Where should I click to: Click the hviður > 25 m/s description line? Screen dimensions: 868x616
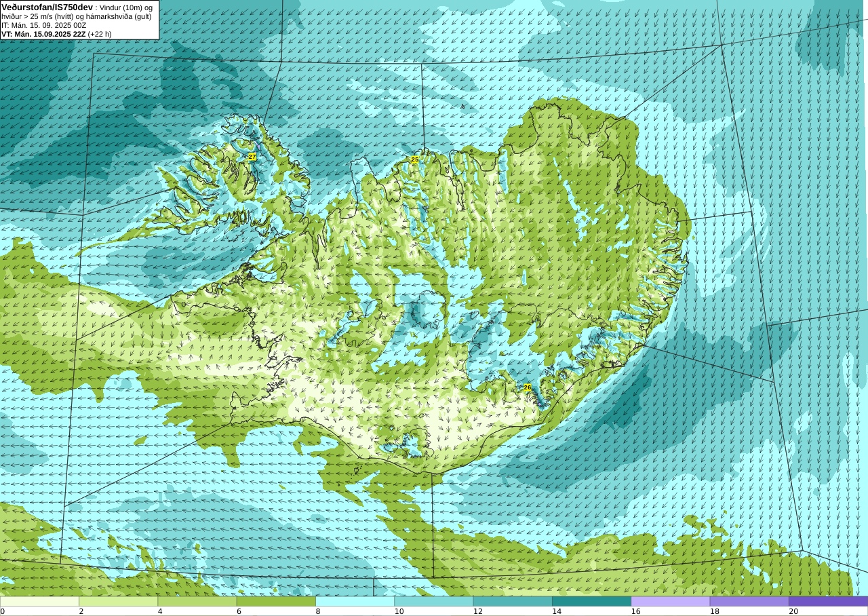tap(76, 16)
